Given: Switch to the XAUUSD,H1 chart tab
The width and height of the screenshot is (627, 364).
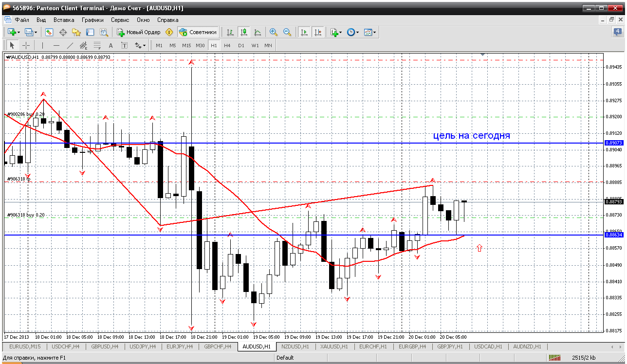Looking at the screenshot, I should click(x=333, y=346).
